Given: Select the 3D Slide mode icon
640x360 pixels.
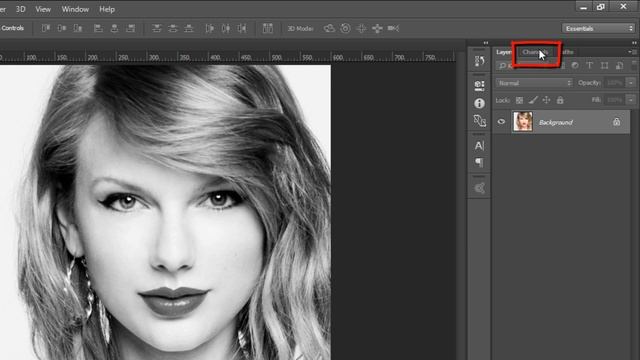Looking at the screenshot, I should click(377, 28).
